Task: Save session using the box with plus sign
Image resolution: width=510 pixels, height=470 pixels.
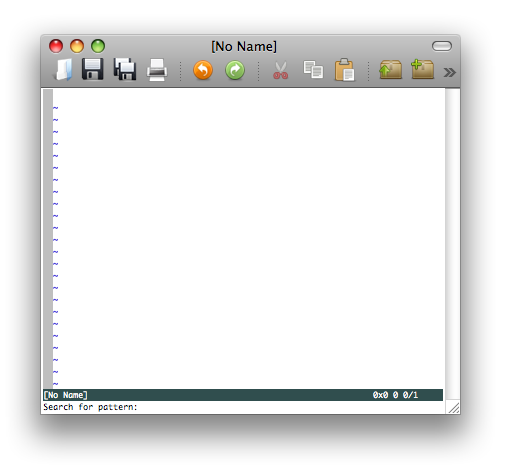Action: pyautogui.click(x=422, y=69)
